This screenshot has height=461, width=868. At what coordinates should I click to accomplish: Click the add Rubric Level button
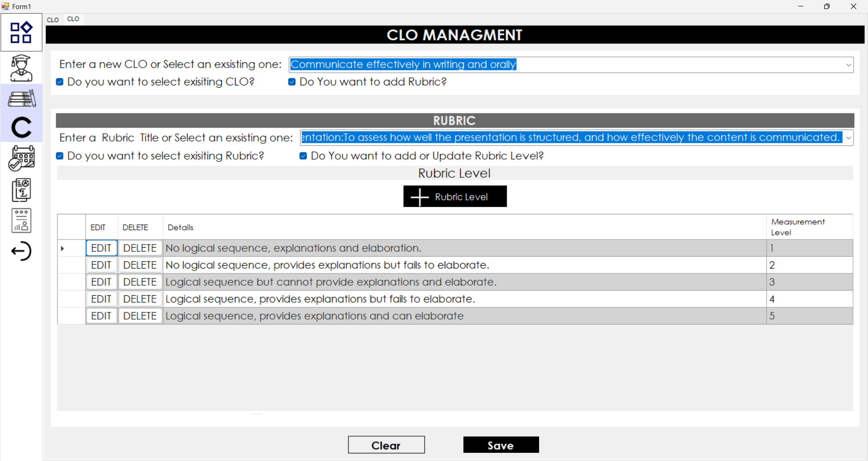click(x=455, y=197)
